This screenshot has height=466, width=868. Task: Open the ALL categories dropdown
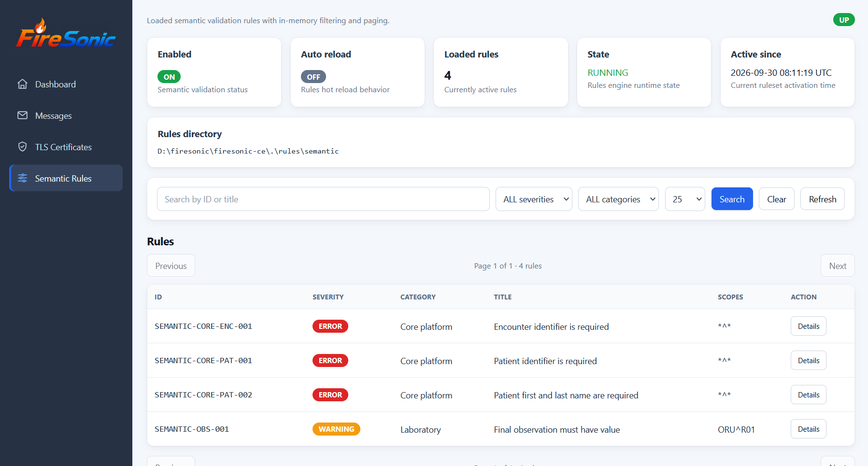point(618,199)
